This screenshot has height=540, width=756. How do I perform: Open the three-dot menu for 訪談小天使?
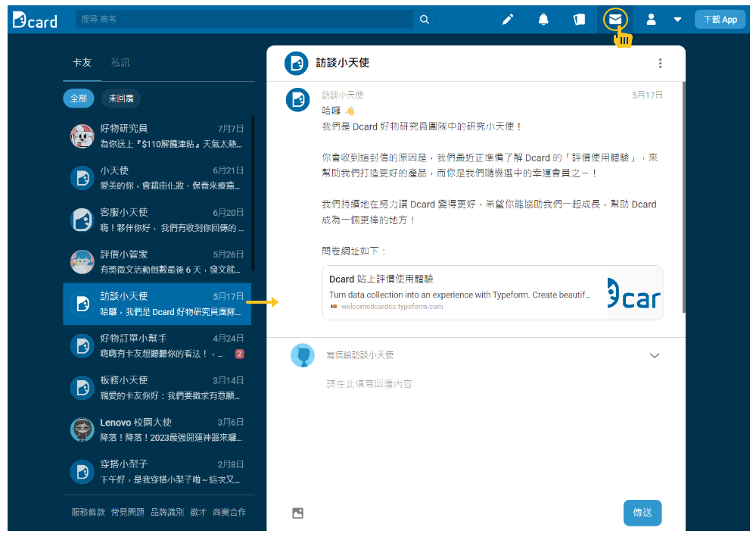point(660,64)
